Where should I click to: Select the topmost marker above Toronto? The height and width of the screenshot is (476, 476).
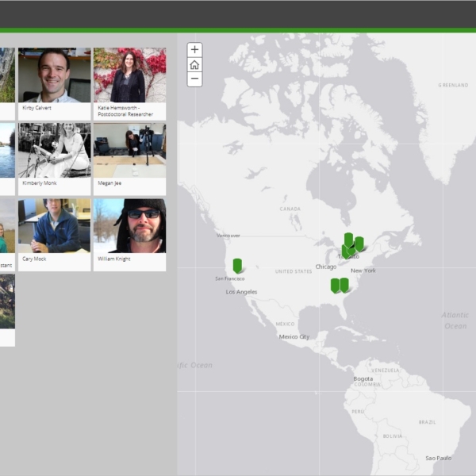(348, 239)
